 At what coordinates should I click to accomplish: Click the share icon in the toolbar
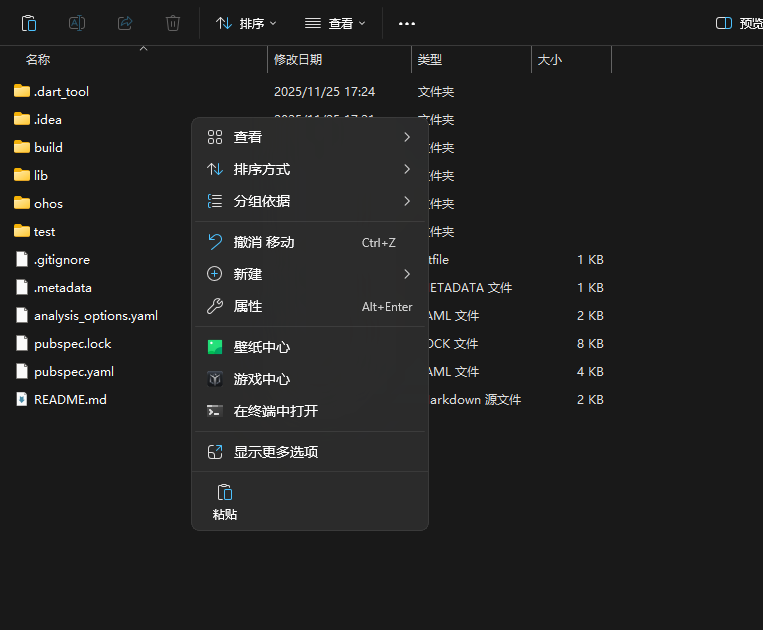coord(125,23)
